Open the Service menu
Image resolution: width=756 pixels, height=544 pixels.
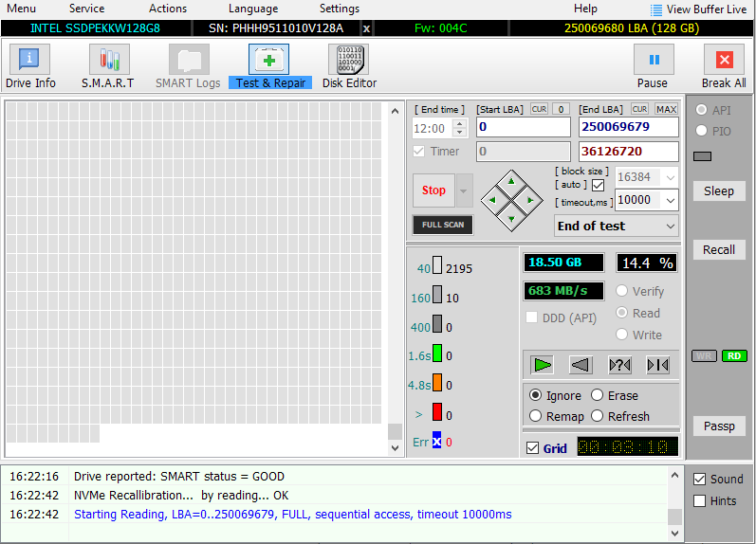86,9
